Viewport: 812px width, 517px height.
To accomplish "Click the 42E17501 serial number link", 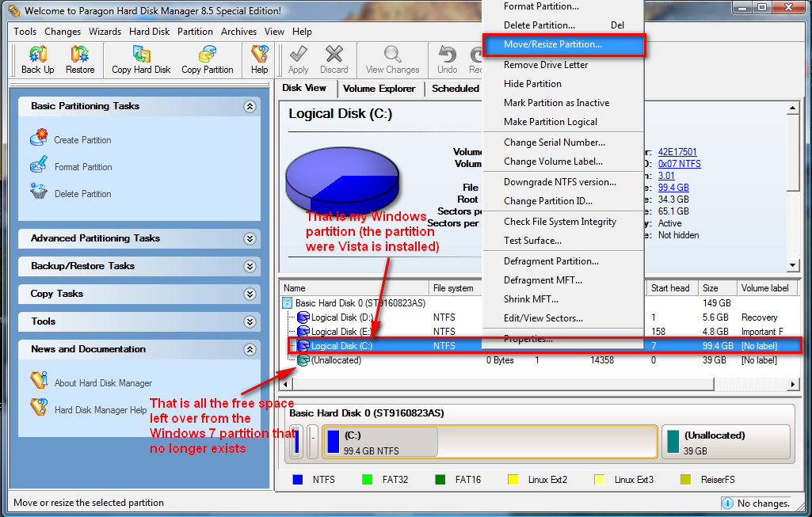I will [x=677, y=152].
